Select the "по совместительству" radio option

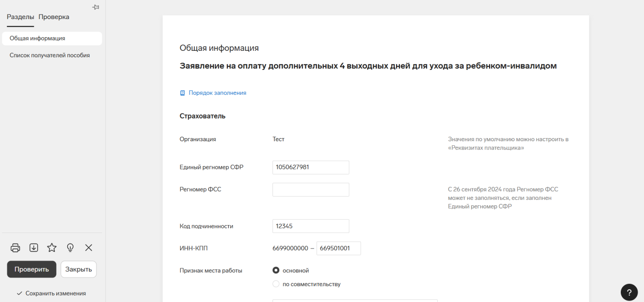click(x=276, y=284)
